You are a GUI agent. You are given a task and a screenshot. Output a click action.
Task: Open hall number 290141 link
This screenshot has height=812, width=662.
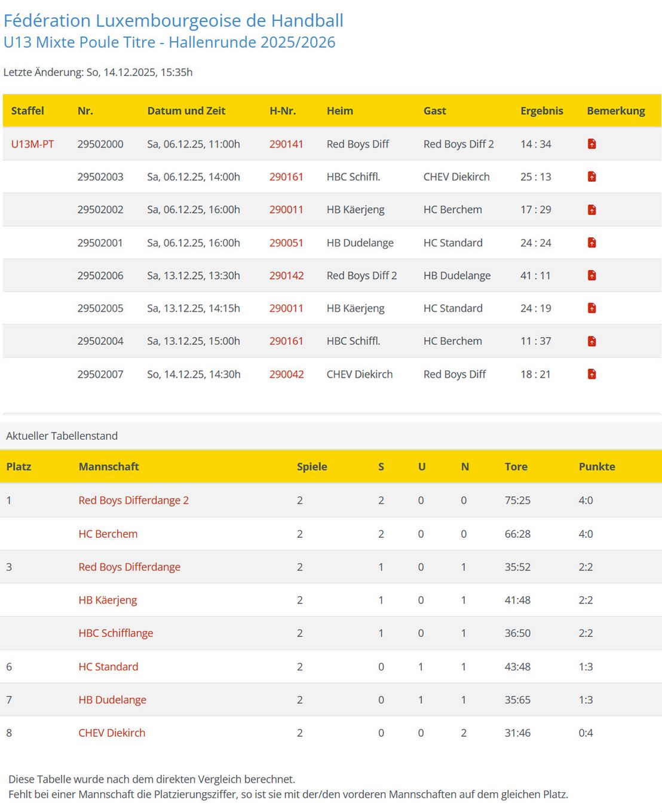click(x=286, y=144)
